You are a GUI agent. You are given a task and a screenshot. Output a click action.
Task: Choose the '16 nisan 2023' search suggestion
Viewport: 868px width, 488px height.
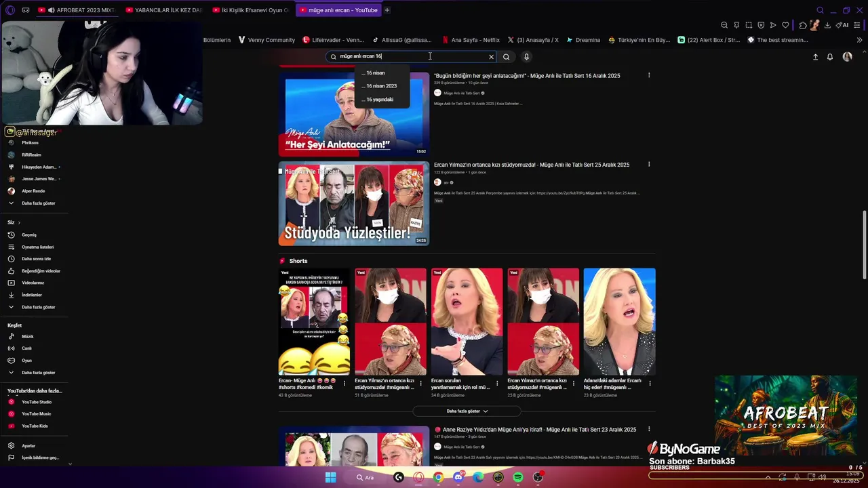coord(382,86)
